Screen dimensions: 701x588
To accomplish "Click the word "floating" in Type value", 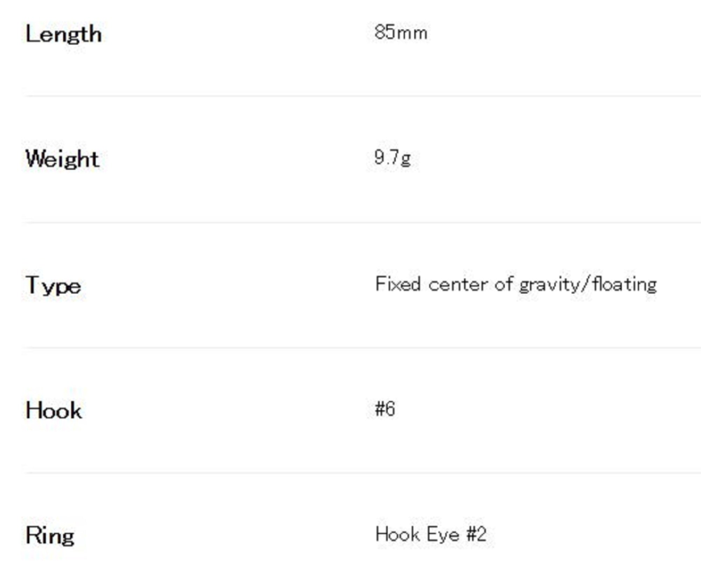I will tap(625, 285).
